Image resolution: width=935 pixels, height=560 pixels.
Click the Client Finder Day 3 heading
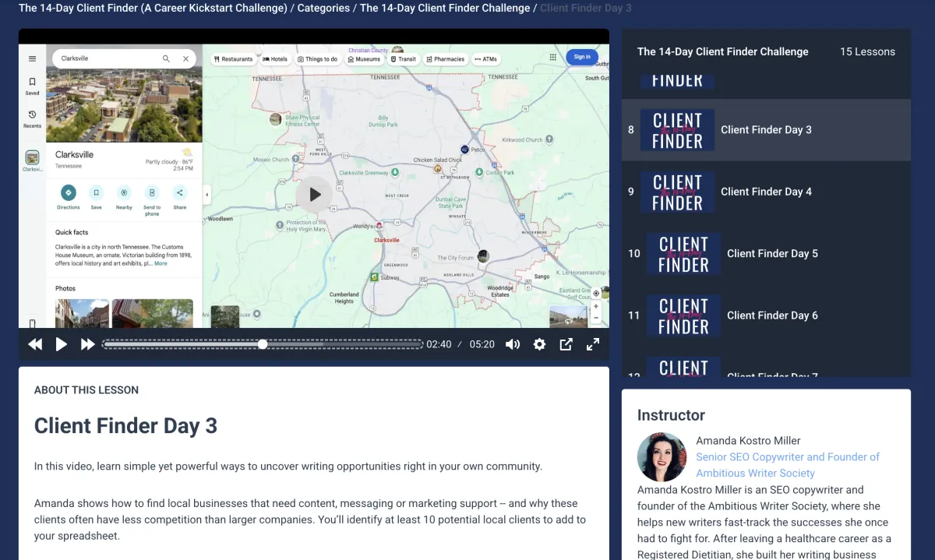click(125, 426)
